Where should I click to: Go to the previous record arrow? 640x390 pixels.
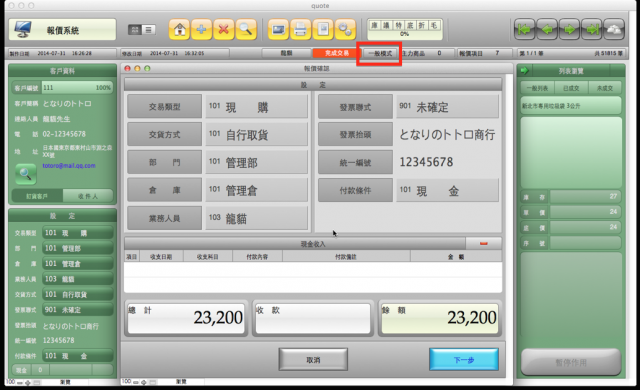point(547,29)
